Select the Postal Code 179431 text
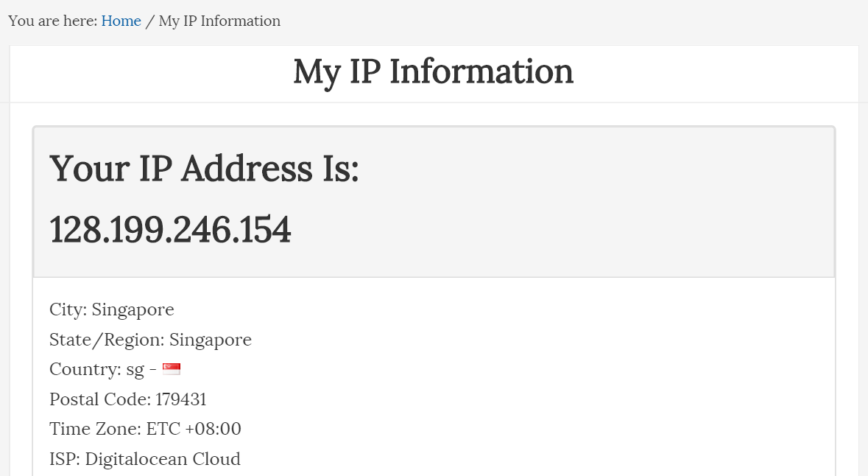Viewport: 868px width, 476px height. coord(128,399)
